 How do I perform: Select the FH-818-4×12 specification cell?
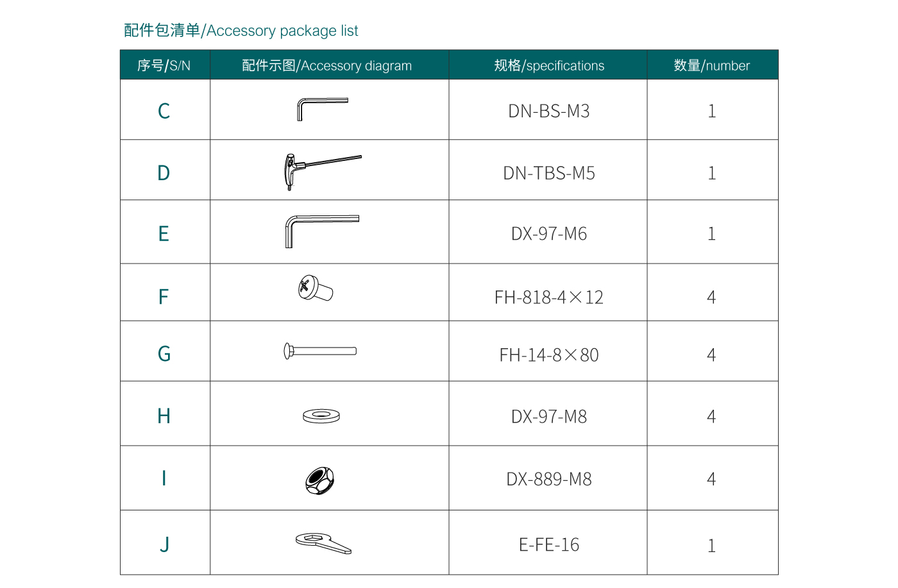click(549, 298)
